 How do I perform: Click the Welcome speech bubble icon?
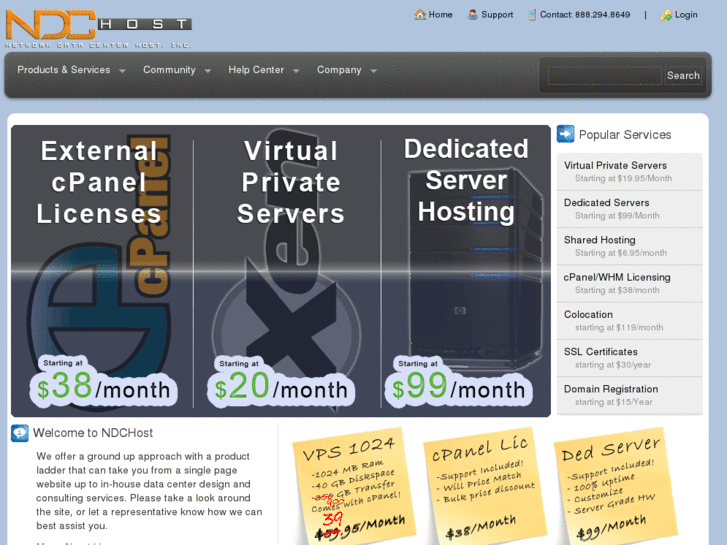(20, 433)
